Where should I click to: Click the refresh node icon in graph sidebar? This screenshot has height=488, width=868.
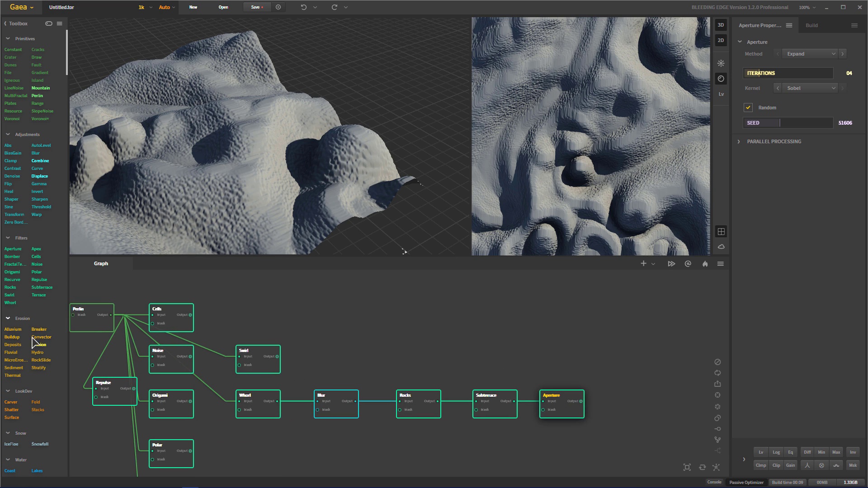(x=717, y=373)
